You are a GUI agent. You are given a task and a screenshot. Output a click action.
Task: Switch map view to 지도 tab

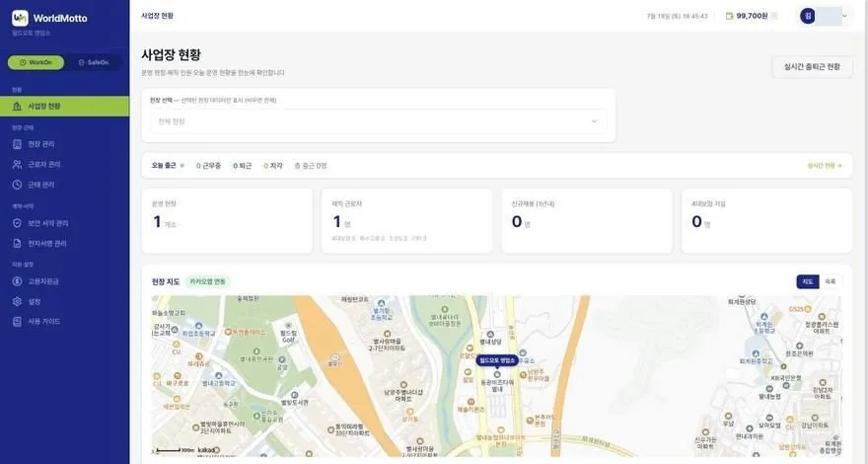[x=808, y=281]
